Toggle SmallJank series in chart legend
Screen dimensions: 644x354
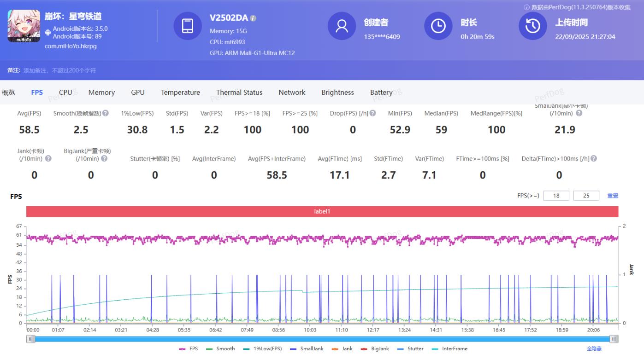pos(307,349)
